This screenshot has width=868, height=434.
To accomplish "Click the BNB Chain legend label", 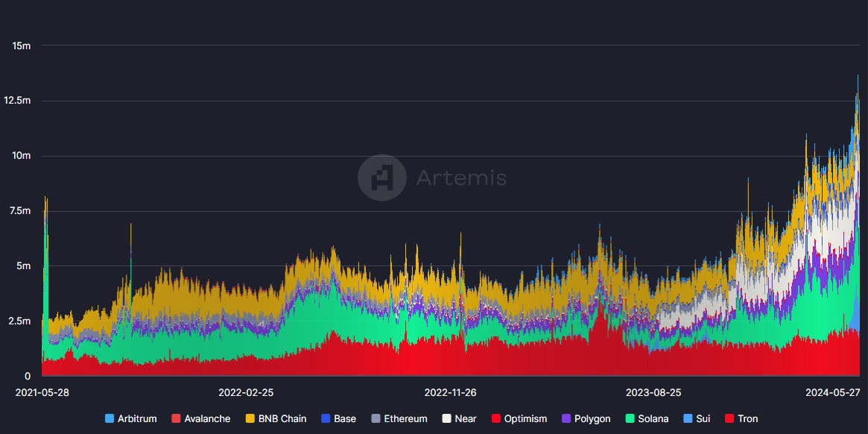I will coord(282,419).
